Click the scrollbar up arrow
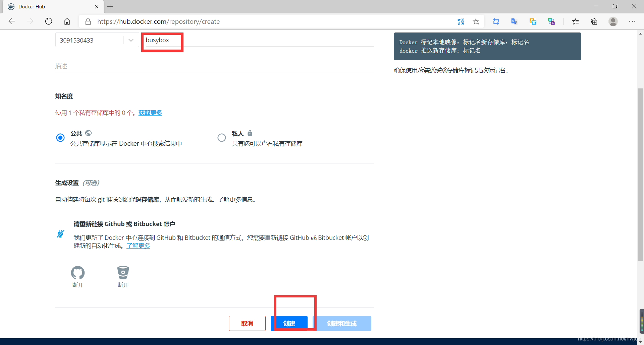Screen dimensions: 644x345 click(x=640, y=33)
